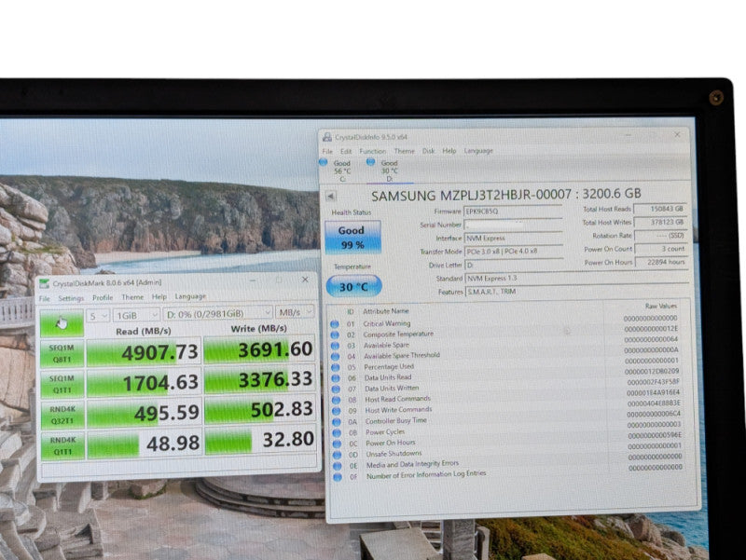The width and height of the screenshot is (746, 560).
Task: Click SEQ1M Q8T1 read result 4907.73
Action: (x=144, y=352)
